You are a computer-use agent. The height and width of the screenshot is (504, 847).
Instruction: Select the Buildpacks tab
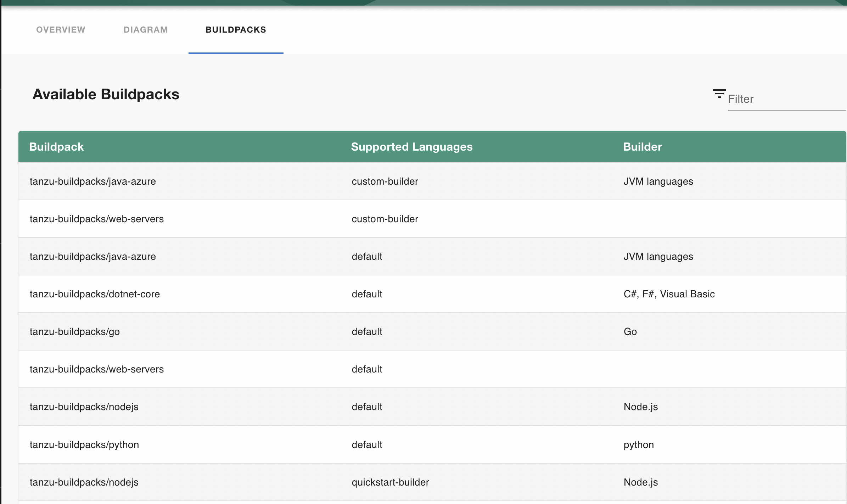pyautogui.click(x=236, y=30)
